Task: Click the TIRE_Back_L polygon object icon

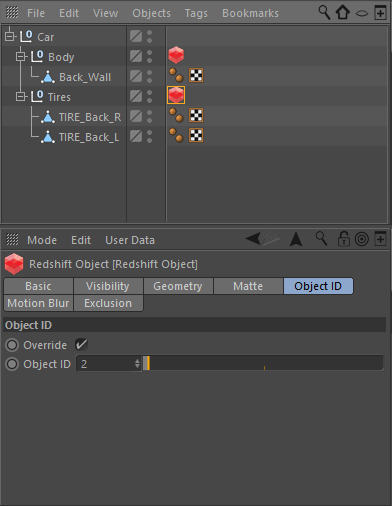Action: 48,137
